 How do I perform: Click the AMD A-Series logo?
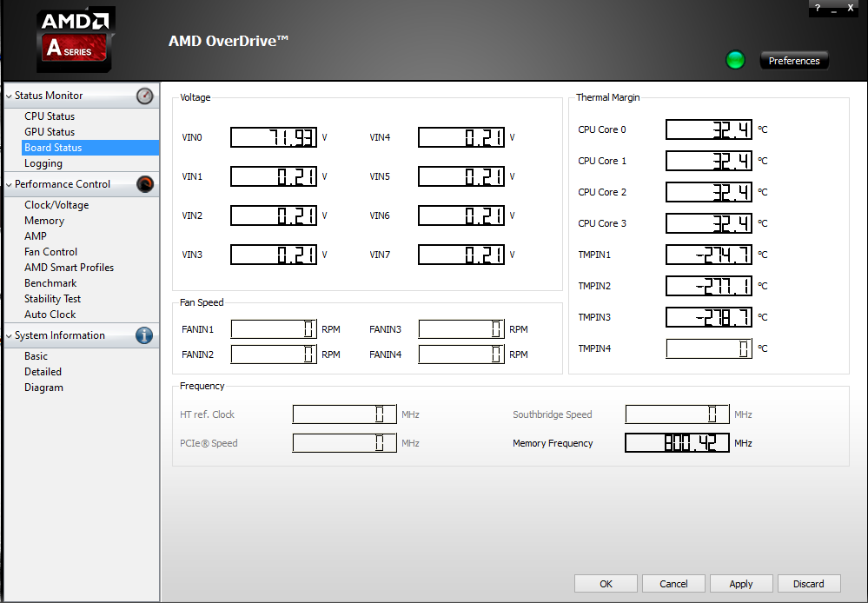click(x=76, y=40)
